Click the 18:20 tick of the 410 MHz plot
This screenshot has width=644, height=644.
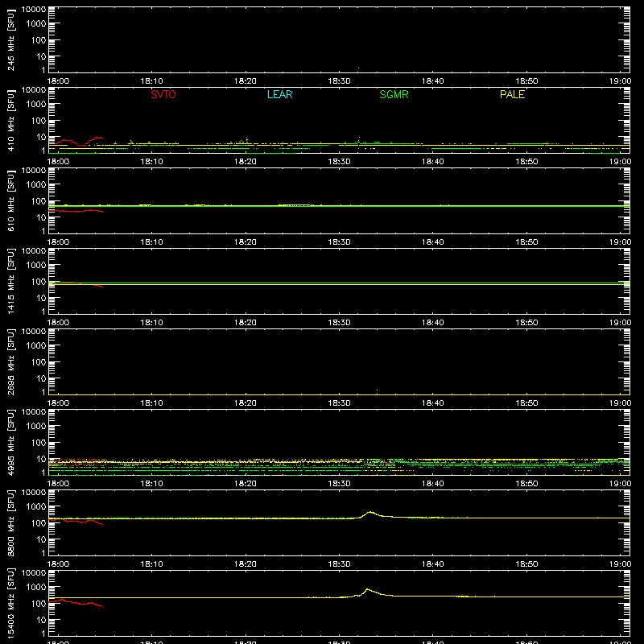(x=246, y=162)
